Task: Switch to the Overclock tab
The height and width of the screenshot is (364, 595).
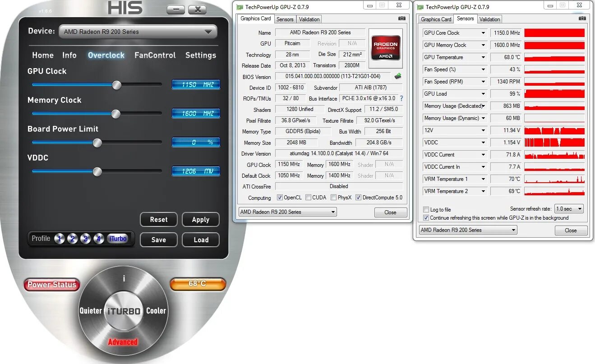Action: (x=106, y=55)
